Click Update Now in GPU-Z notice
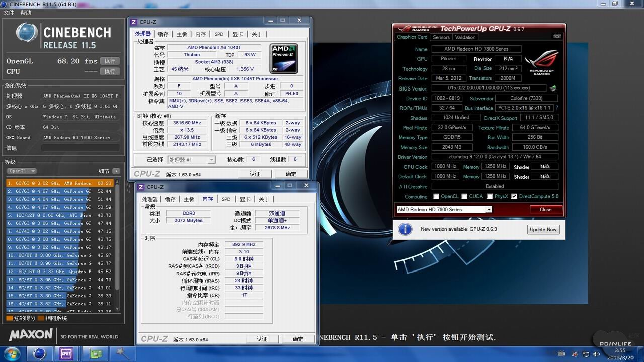The image size is (644, 362). (543, 229)
